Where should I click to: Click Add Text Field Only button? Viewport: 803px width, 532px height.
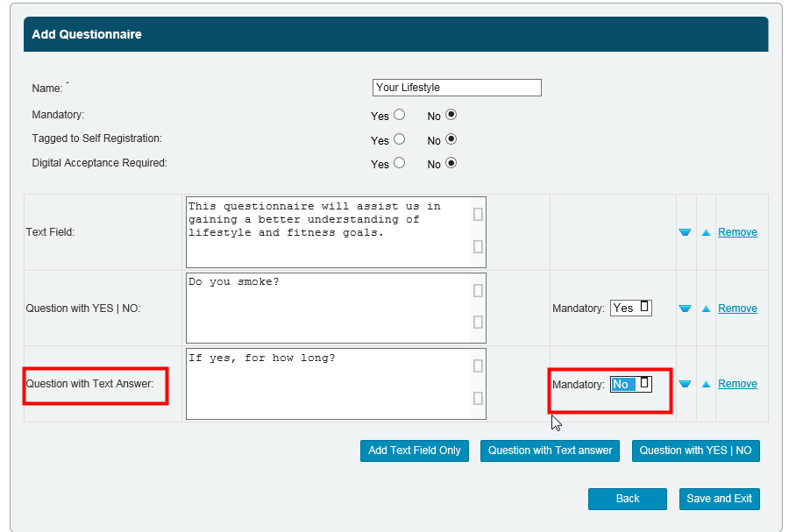tap(415, 450)
